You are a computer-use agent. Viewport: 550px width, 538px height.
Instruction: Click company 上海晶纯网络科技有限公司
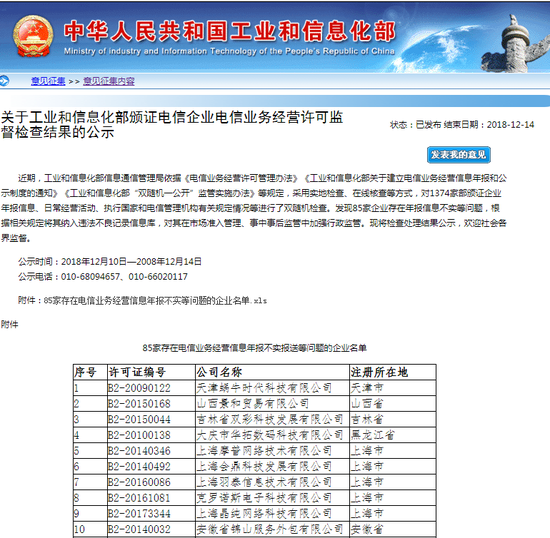(x=264, y=513)
